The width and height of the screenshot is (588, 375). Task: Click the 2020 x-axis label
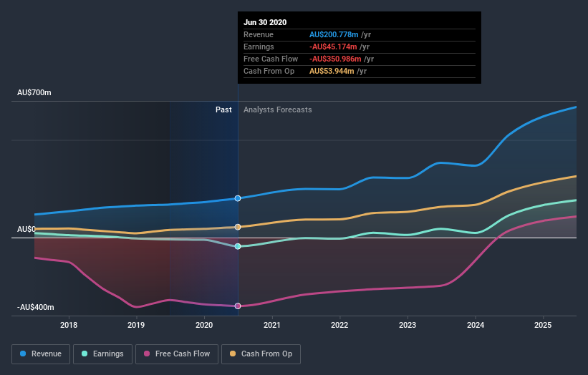[204, 325]
